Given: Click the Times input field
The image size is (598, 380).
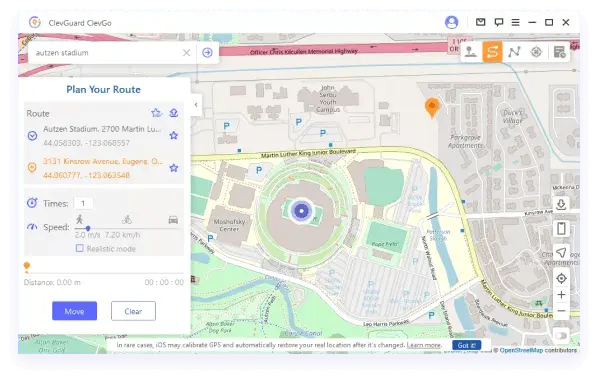Looking at the screenshot, I should [x=83, y=203].
